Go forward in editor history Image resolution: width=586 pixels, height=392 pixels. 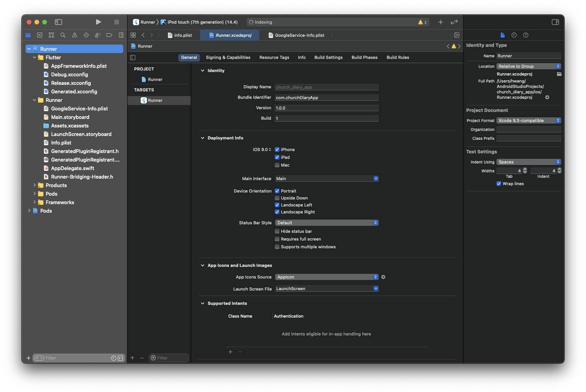152,35
